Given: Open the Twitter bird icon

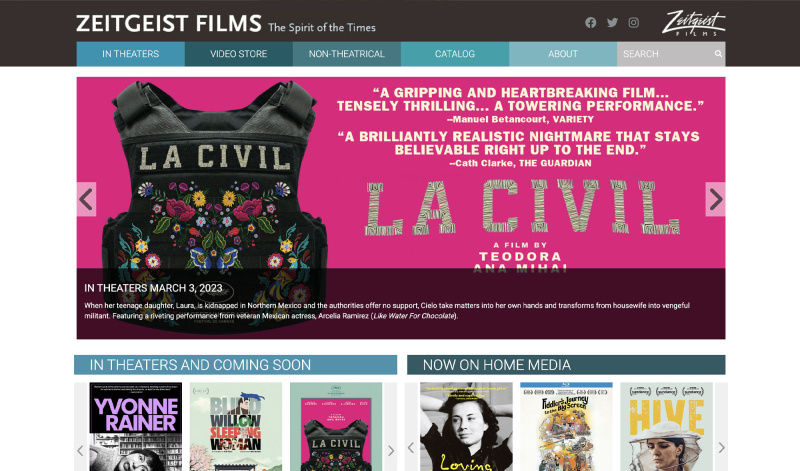Looking at the screenshot, I should 612,22.
